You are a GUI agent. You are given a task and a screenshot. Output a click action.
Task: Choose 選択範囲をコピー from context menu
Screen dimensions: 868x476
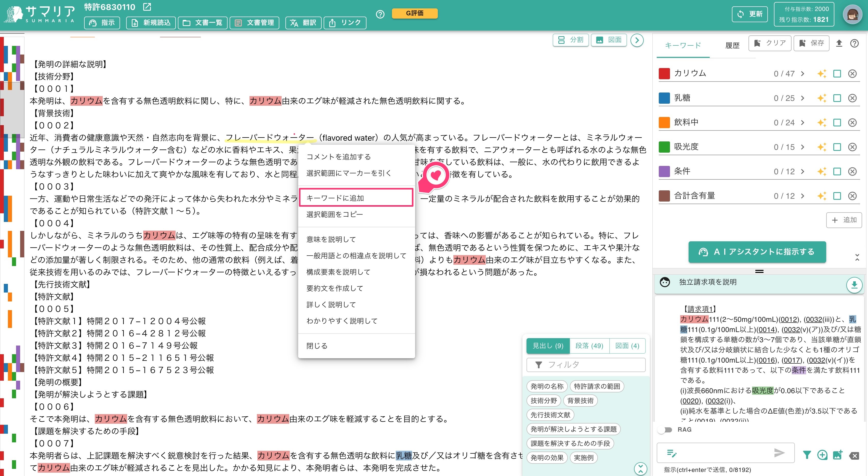click(x=356, y=214)
